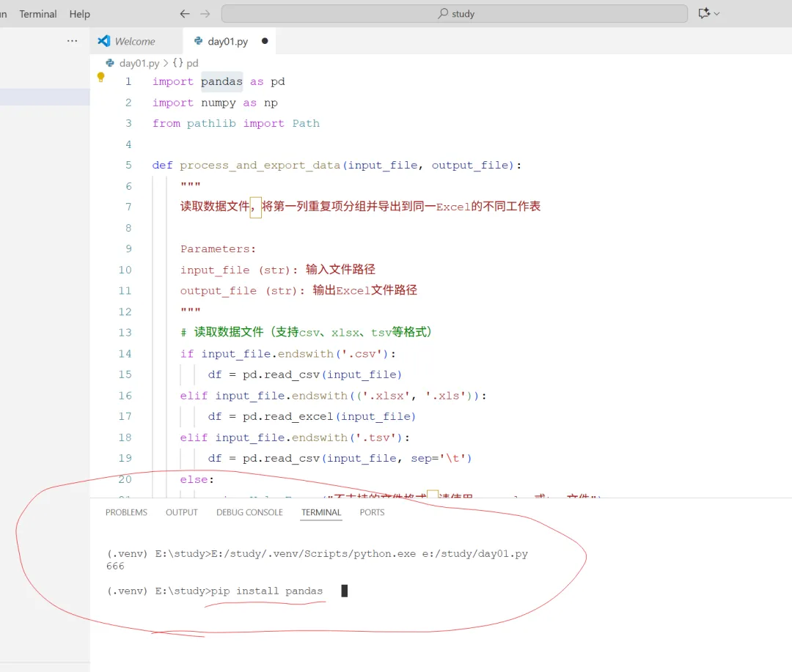Click the 'else:' keyword on line 20
This screenshot has width=792, height=672.
(197, 480)
